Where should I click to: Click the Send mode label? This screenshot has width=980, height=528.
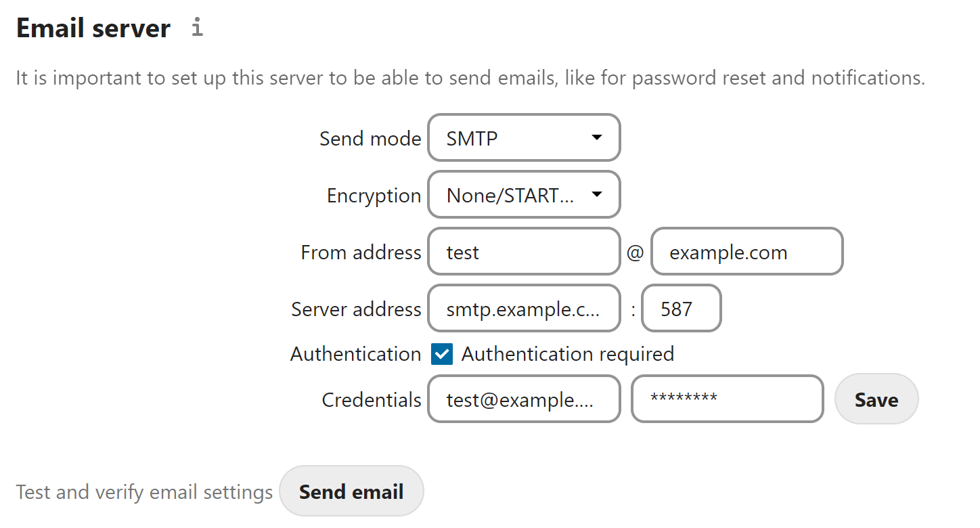point(370,137)
